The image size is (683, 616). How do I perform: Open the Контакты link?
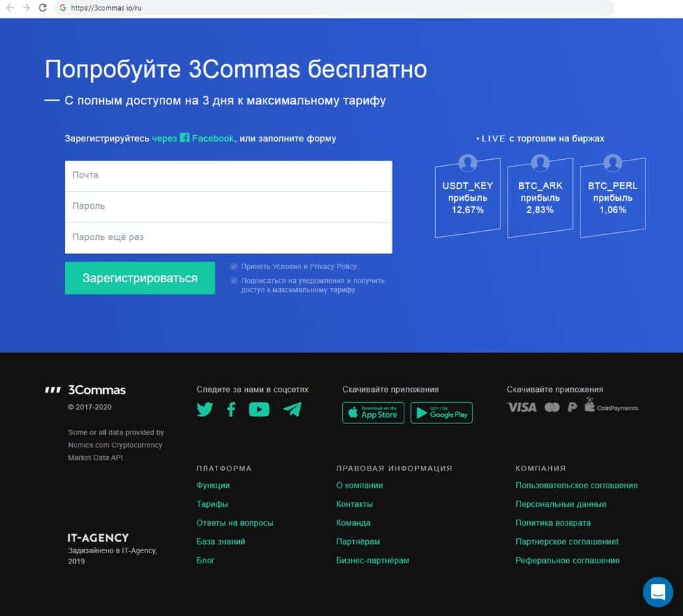pos(354,504)
